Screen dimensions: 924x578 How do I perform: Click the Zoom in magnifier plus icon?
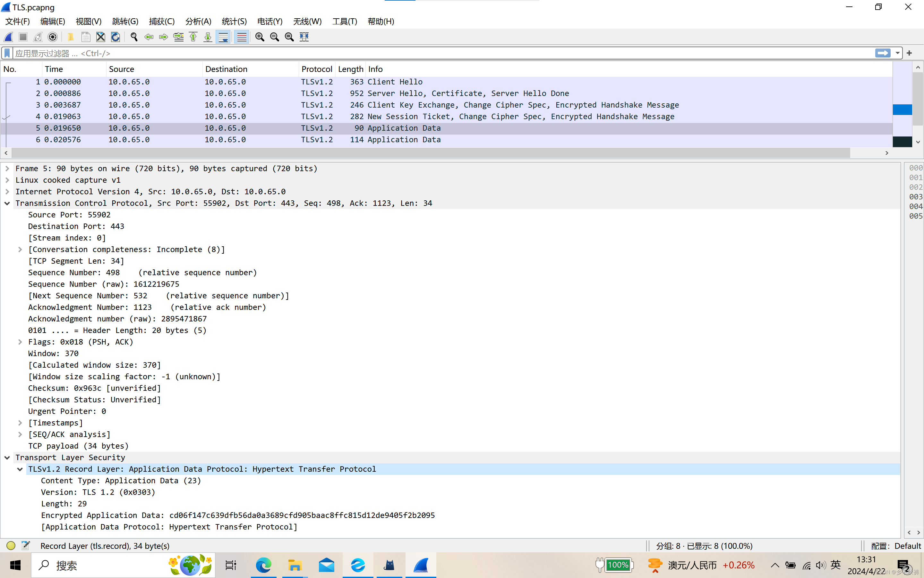pos(260,37)
